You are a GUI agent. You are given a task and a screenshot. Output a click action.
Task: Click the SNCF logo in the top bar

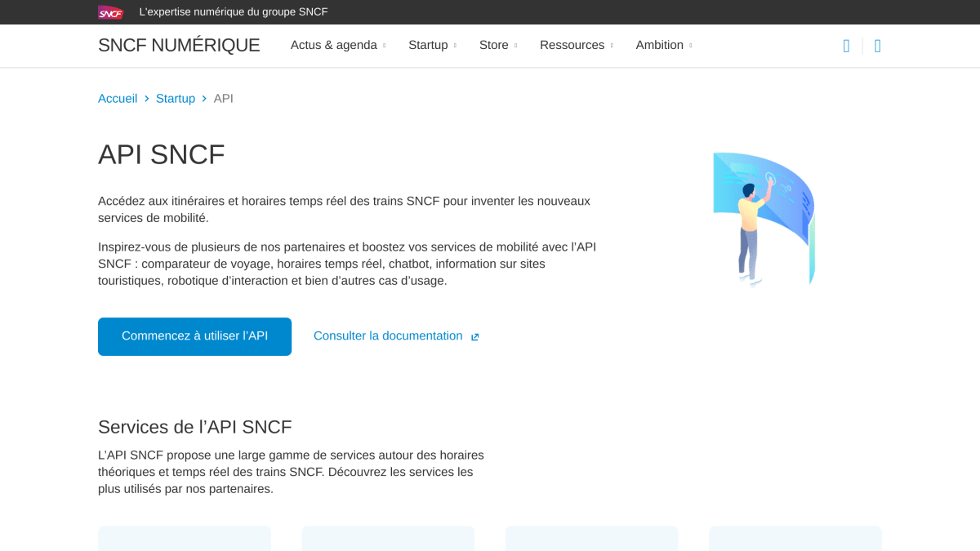point(110,12)
